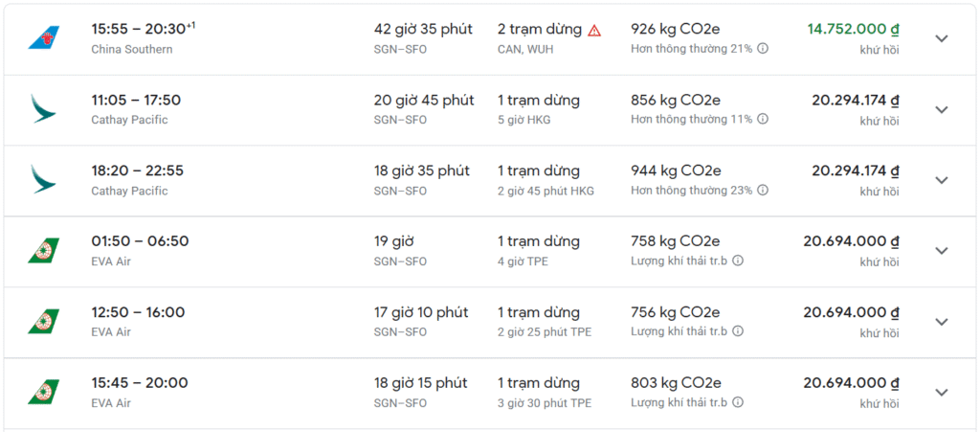Click the red layover warning triangle icon
The width and height of the screenshot is (980, 432).
click(594, 30)
